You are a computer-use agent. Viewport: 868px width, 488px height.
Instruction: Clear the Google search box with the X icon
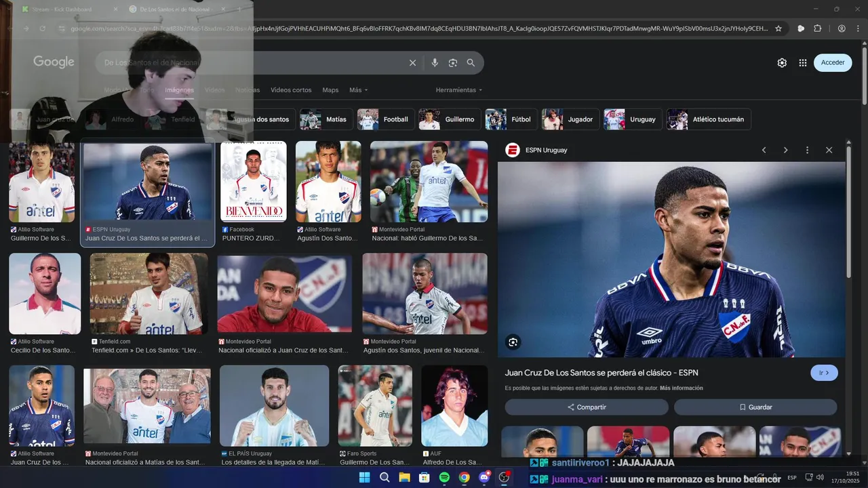point(412,62)
